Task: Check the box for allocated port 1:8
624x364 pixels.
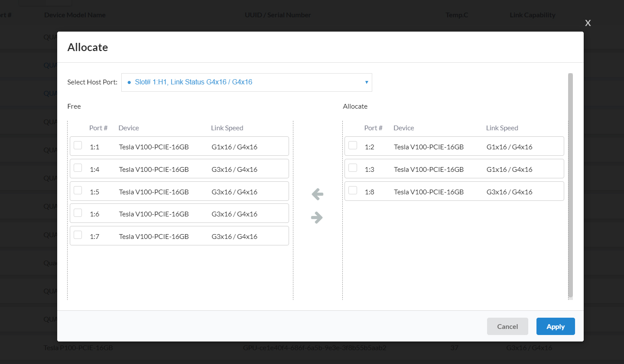Action: [353, 190]
